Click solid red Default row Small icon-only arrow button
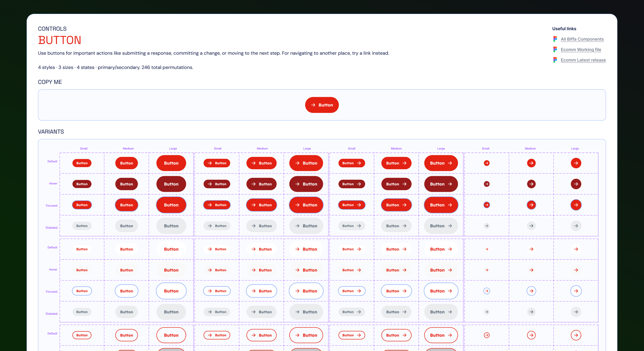The image size is (644, 351). tap(486, 163)
